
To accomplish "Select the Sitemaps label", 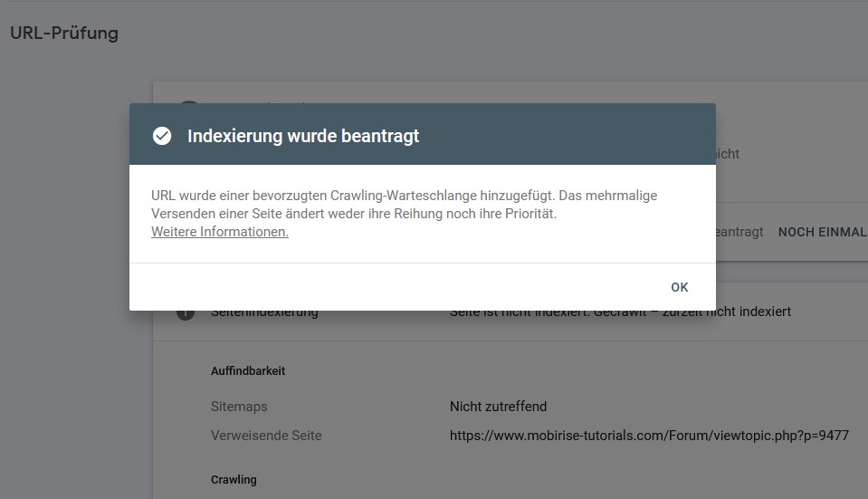I will click(x=239, y=407).
